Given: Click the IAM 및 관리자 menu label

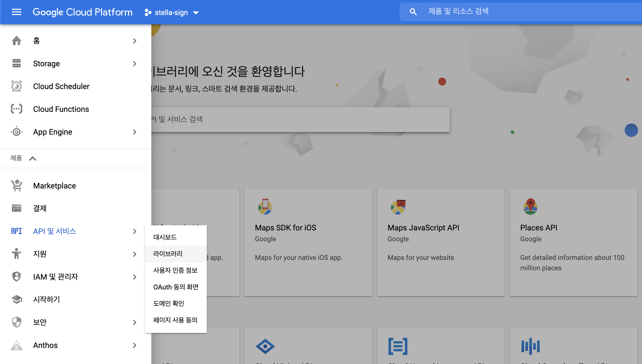Looking at the screenshot, I should (x=55, y=277).
